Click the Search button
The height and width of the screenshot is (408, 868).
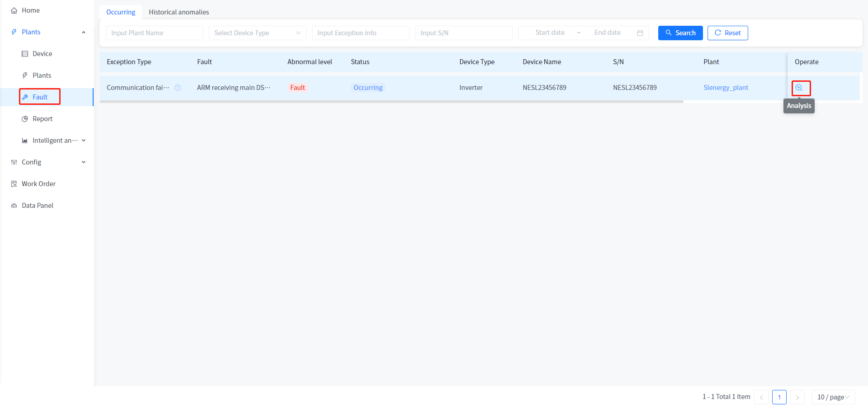(680, 33)
